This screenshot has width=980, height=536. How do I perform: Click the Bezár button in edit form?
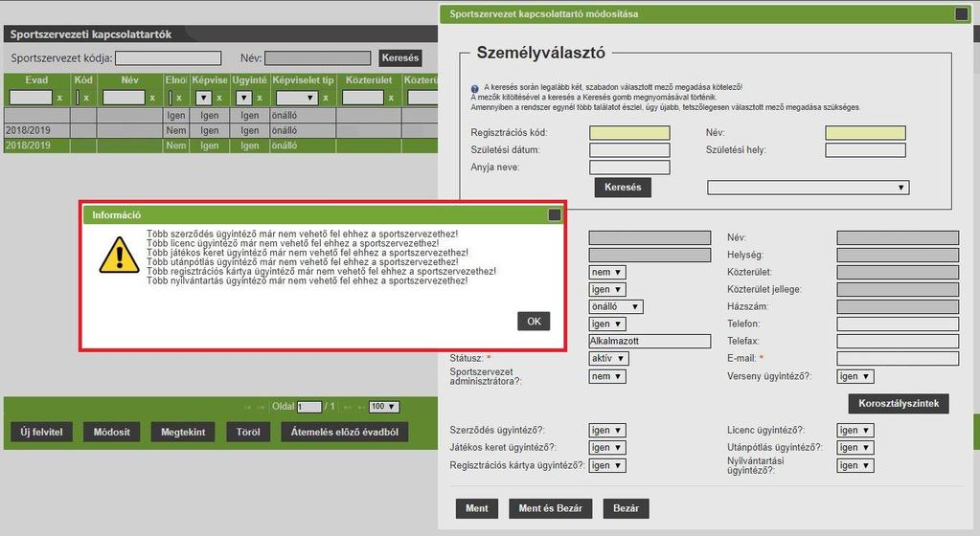pos(627,508)
